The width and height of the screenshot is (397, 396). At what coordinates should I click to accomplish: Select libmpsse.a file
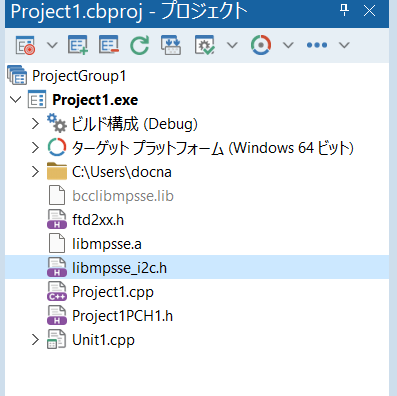107,244
